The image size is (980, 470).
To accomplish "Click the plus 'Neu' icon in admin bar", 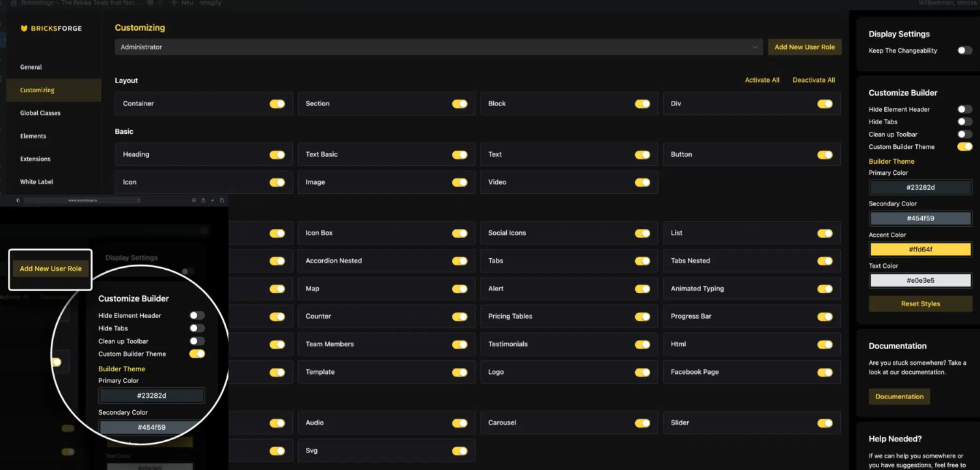I will point(174,3).
